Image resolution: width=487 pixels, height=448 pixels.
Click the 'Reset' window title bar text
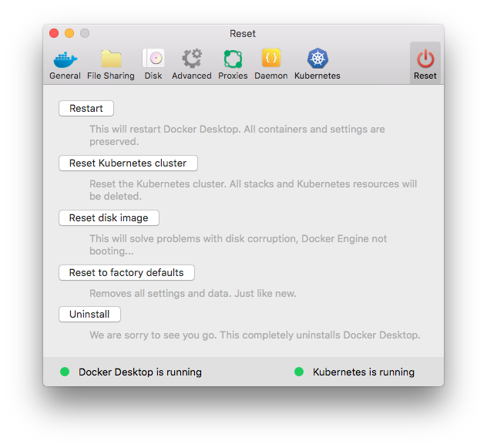243,33
